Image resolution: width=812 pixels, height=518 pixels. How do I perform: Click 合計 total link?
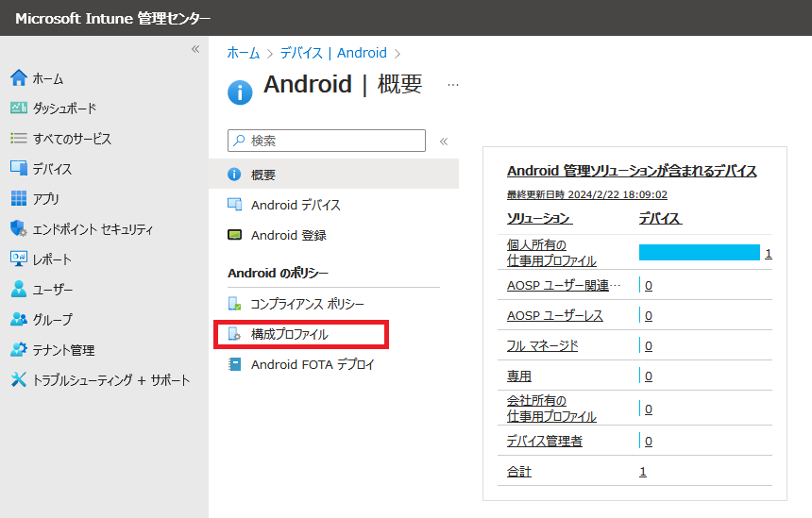(519, 472)
